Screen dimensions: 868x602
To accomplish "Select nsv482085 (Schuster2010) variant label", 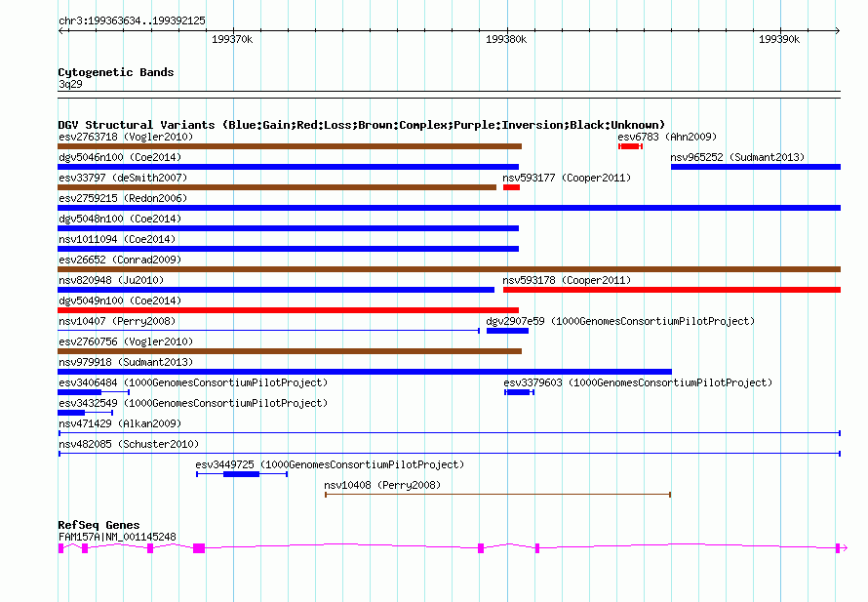I will [129, 444].
